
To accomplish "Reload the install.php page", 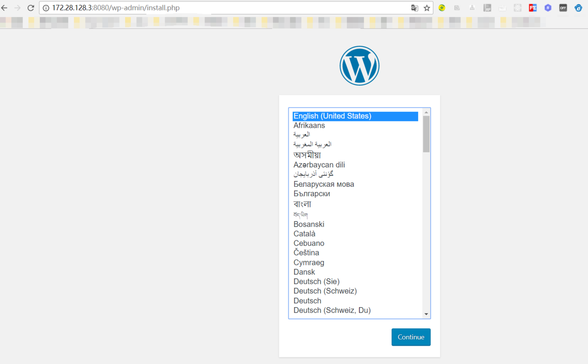I will pos(31,8).
